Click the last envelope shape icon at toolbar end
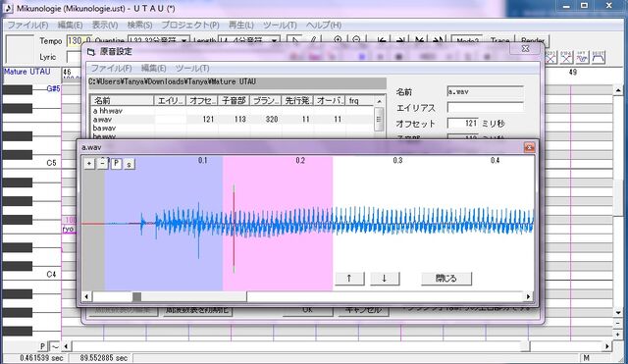The width and height of the screenshot is (628, 364). point(598,57)
